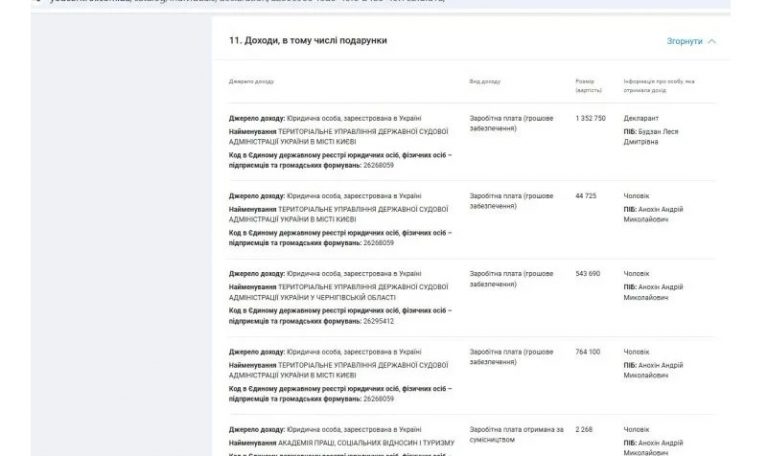Viewport: 768px width, 456px height.
Task: Click 'Джерело доходу: Юридична особа' in 44 725 row
Action: pyautogui.click(x=325, y=196)
